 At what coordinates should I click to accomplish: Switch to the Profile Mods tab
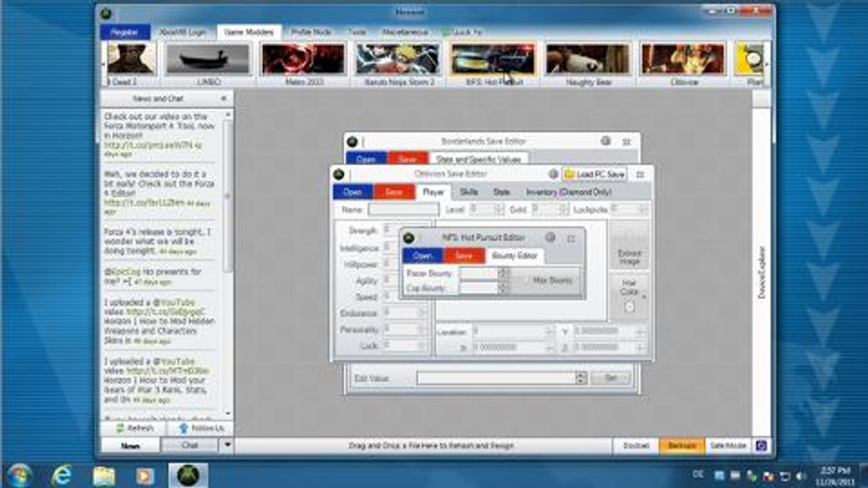coord(311,32)
